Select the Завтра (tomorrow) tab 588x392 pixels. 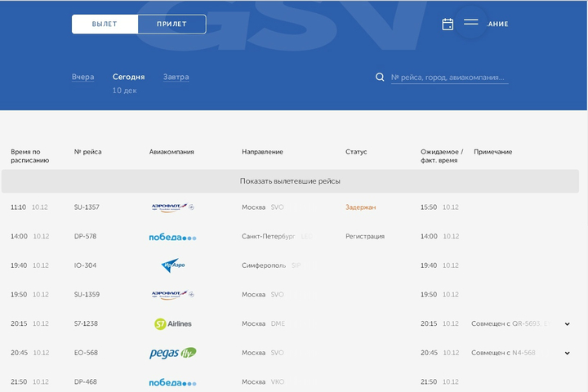[176, 78]
